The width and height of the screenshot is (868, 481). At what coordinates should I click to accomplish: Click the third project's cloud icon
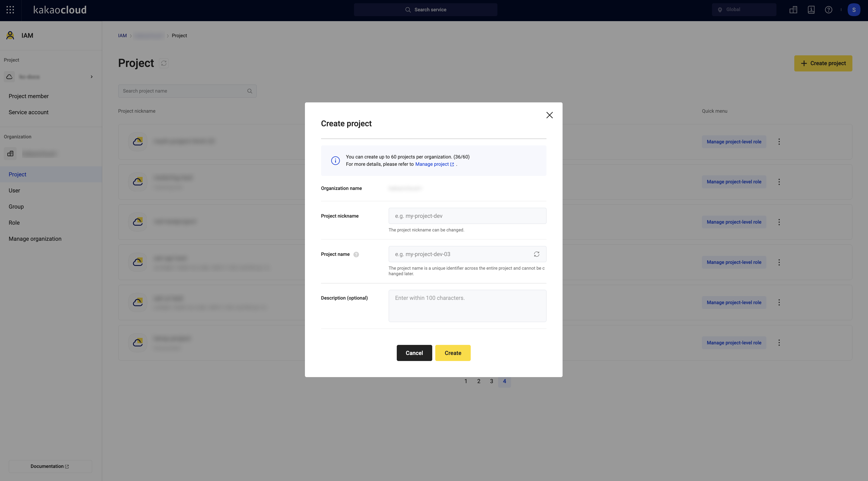coord(137,222)
